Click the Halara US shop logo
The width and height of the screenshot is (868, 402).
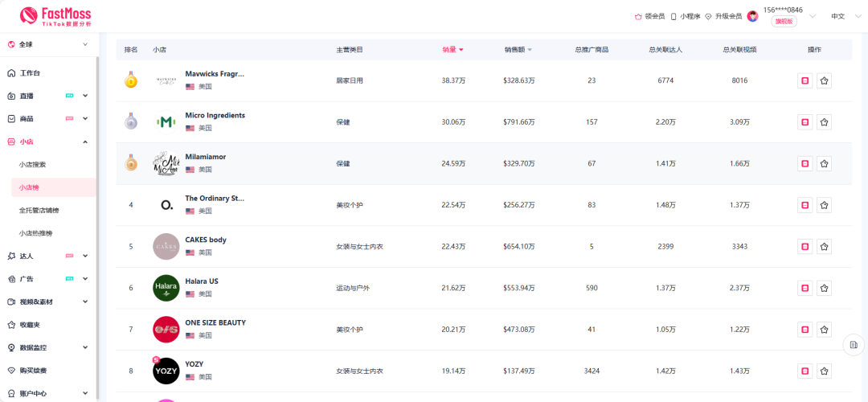pyautogui.click(x=166, y=288)
